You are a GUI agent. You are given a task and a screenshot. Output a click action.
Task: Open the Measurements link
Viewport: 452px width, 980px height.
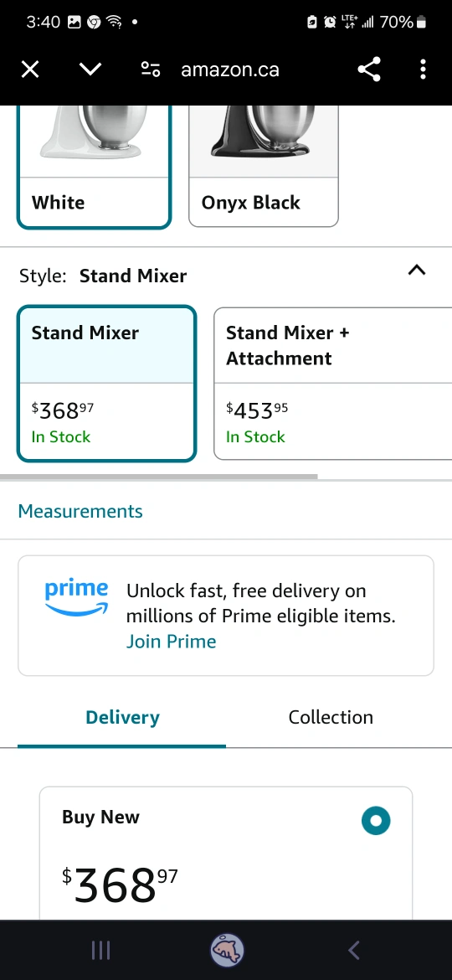coord(80,511)
